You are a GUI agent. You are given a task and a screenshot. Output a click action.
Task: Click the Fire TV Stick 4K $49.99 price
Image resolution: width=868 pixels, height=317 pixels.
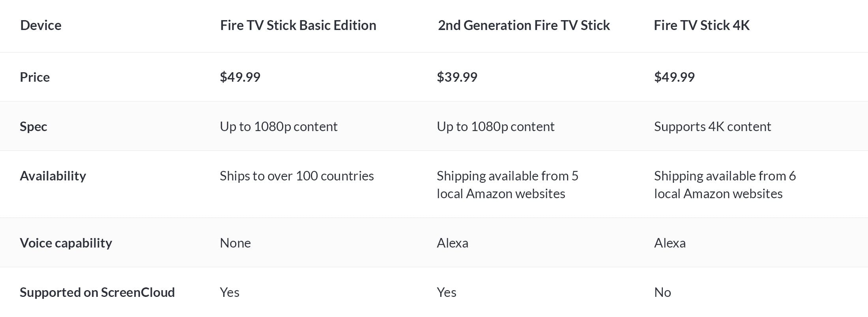coord(674,77)
